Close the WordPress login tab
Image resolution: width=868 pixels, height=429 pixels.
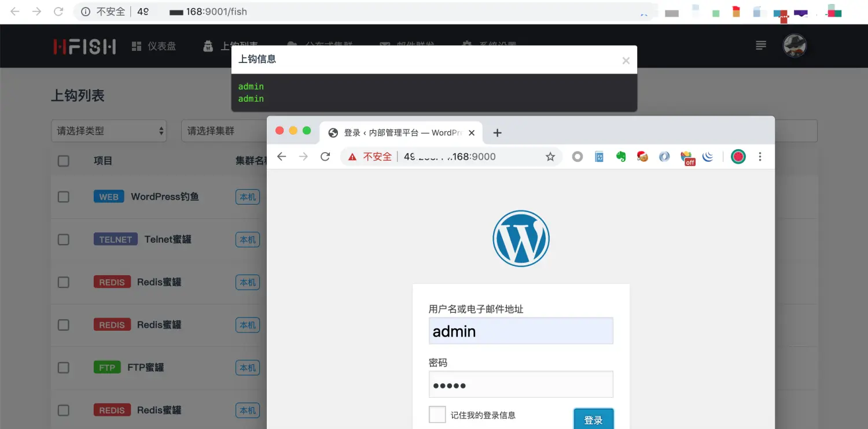pos(472,133)
